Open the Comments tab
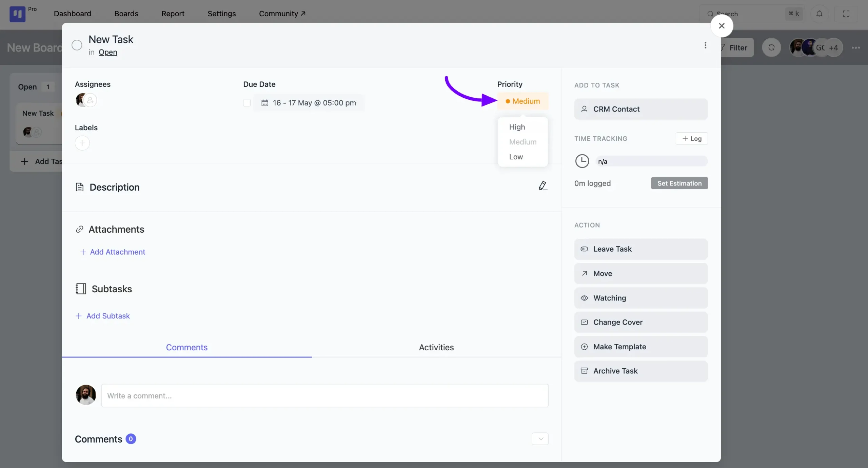Image resolution: width=868 pixels, height=468 pixels. [x=186, y=347]
